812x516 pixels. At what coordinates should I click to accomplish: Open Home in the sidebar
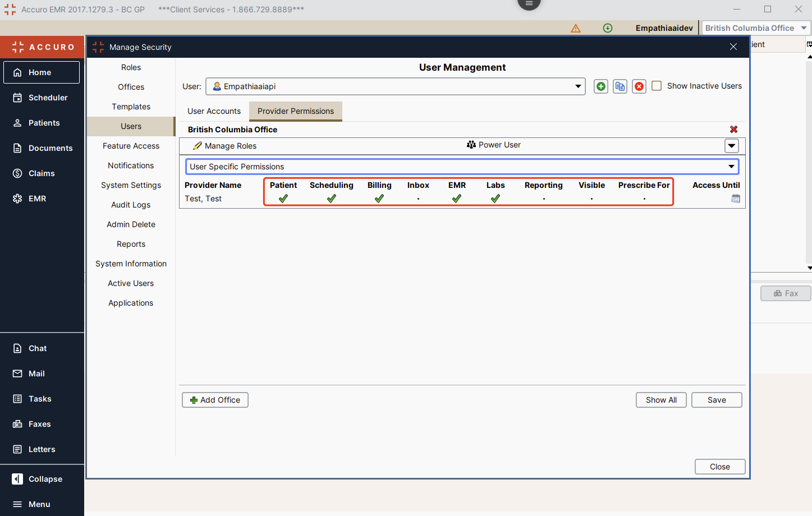[x=42, y=72]
